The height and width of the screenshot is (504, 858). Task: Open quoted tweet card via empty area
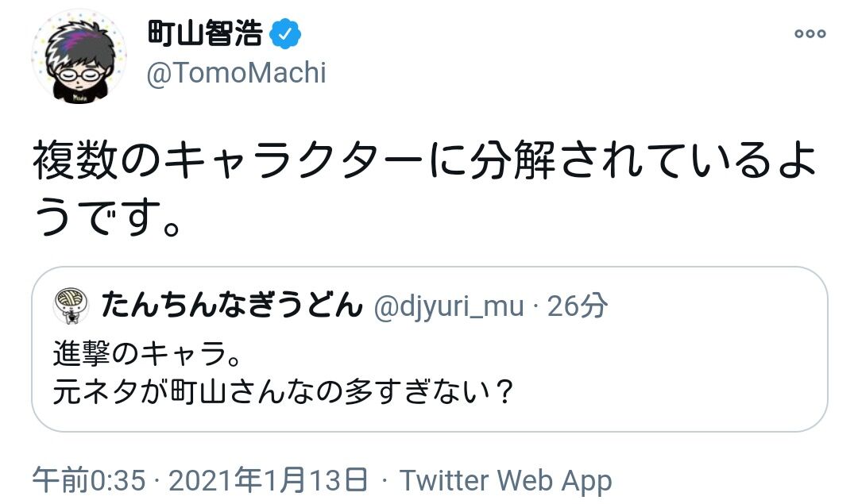coord(675,373)
